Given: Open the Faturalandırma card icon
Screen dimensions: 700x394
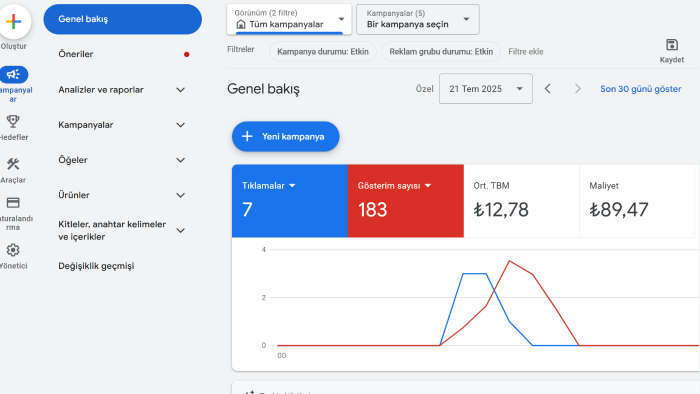Looking at the screenshot, I should [x=13, y=203].
